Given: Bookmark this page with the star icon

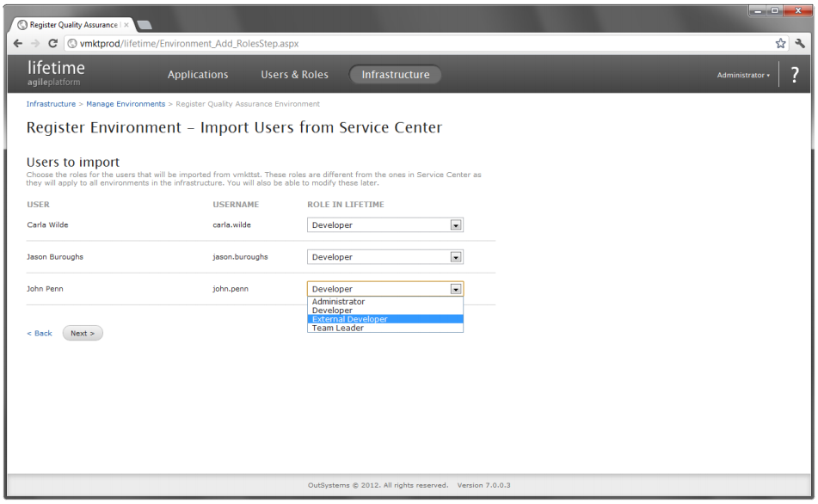Looking at the screenshot, I should click(x=780, y=41).
